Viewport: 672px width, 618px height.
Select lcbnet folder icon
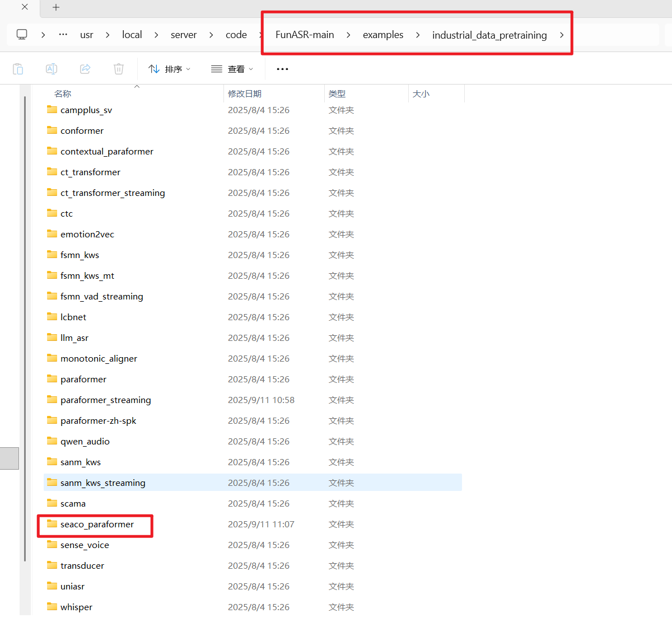pyautogui.click(x=52, y=317)
